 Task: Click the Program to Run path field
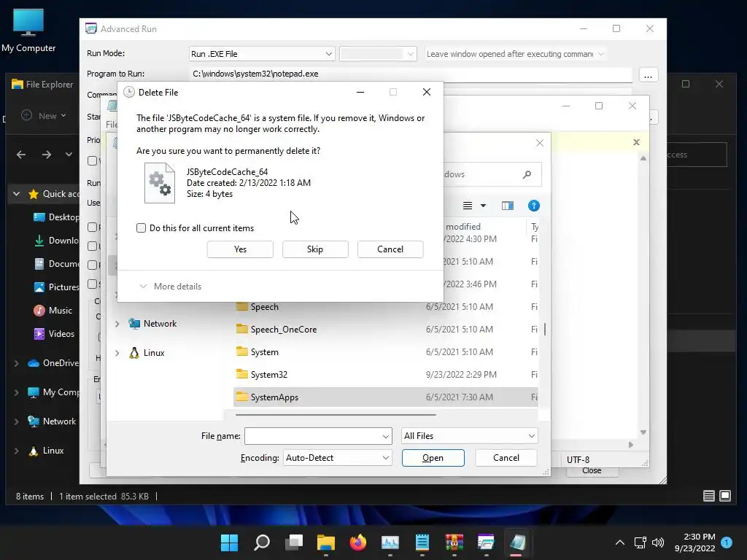(x=411, y=74)
